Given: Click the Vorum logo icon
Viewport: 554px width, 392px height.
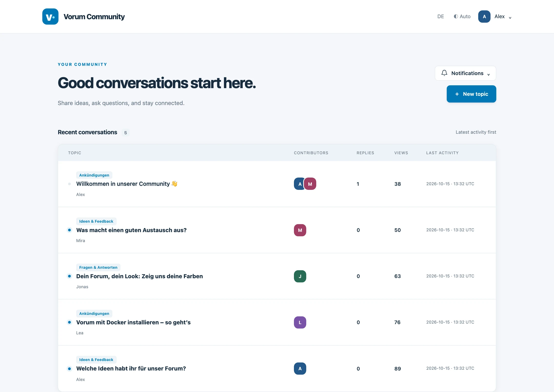Looking at the screenshot, I should (x=50, y=17).
